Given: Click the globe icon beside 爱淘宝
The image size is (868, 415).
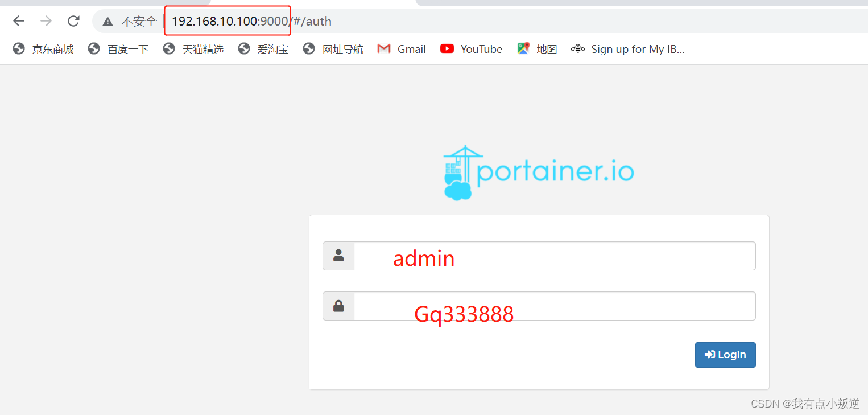Looking at the screenshot, I should pyautogui.click(x=244, y=49).
